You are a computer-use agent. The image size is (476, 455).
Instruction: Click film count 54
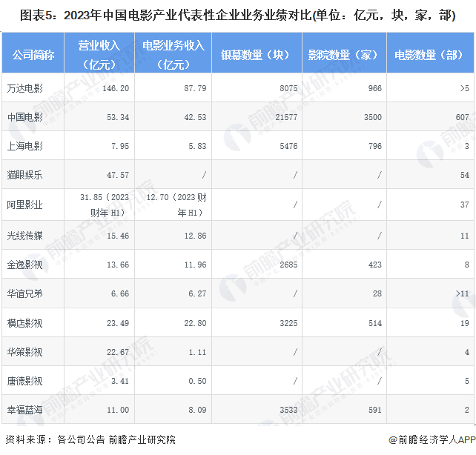point(465,175)
